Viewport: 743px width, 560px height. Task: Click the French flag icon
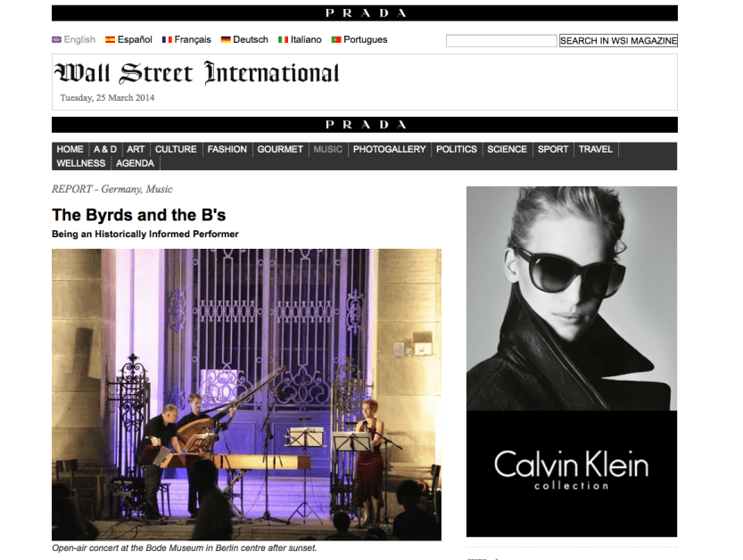point(168,40)
